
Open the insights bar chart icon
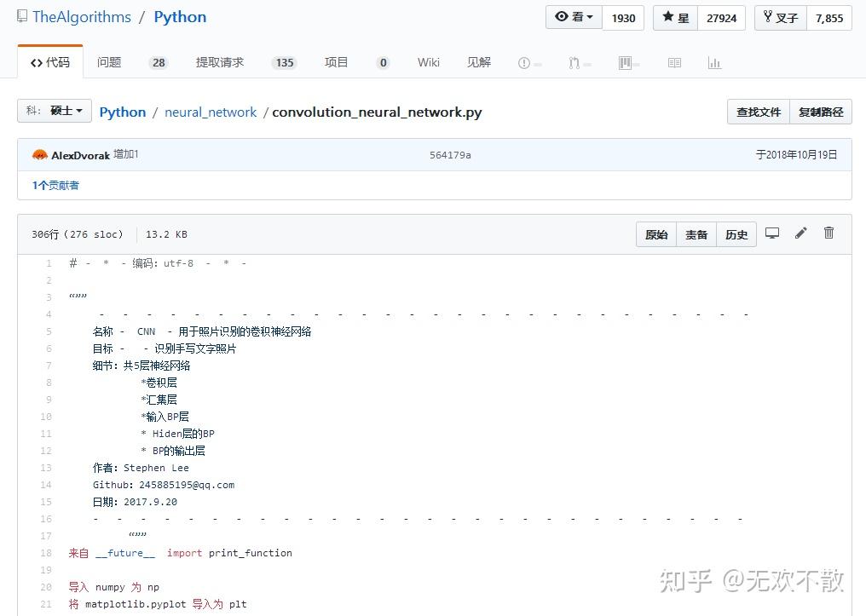pos(714,62)
